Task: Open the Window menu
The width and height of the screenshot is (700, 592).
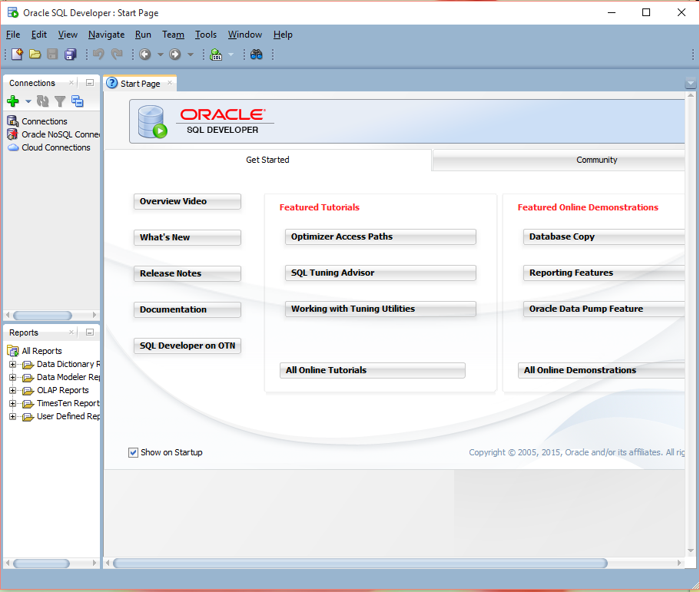Action: click(x=244, y=35)
